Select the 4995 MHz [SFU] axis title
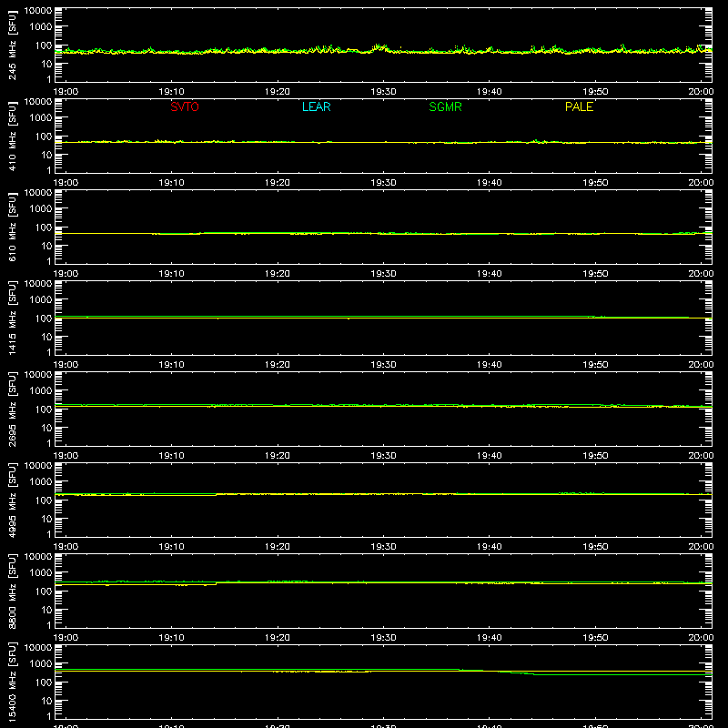The width and height of the screenshot is (728, 728). [12, 500]
